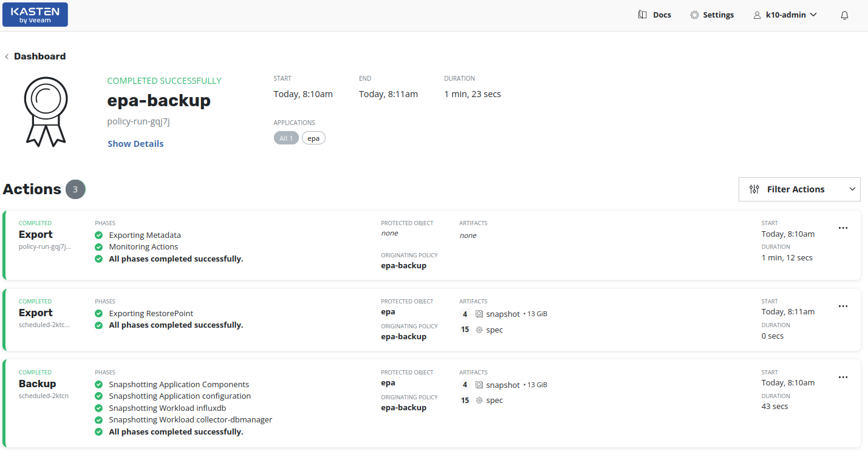Click COMPLETED SUCCESSFULLY status text
The width and height of the screenshot is (868, 457).
164,81
